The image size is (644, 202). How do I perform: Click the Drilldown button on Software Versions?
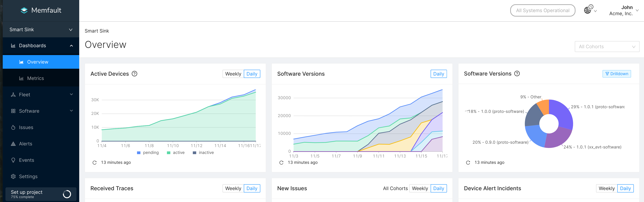pyautogui.click(x=617, y=74)
